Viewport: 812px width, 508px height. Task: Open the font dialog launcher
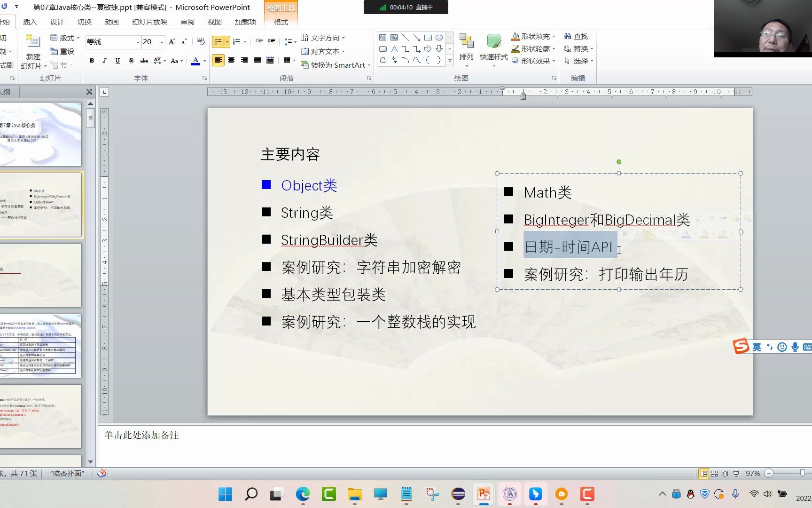point(204,78)
